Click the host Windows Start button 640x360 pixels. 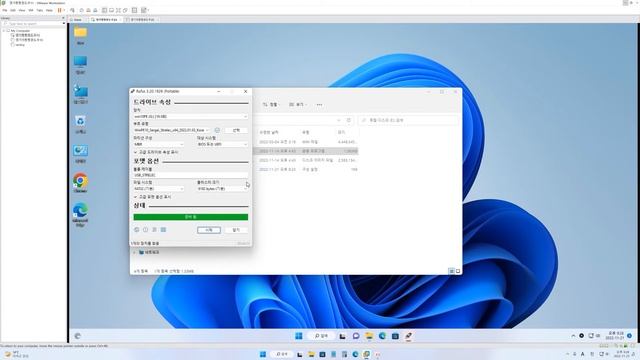263,354
